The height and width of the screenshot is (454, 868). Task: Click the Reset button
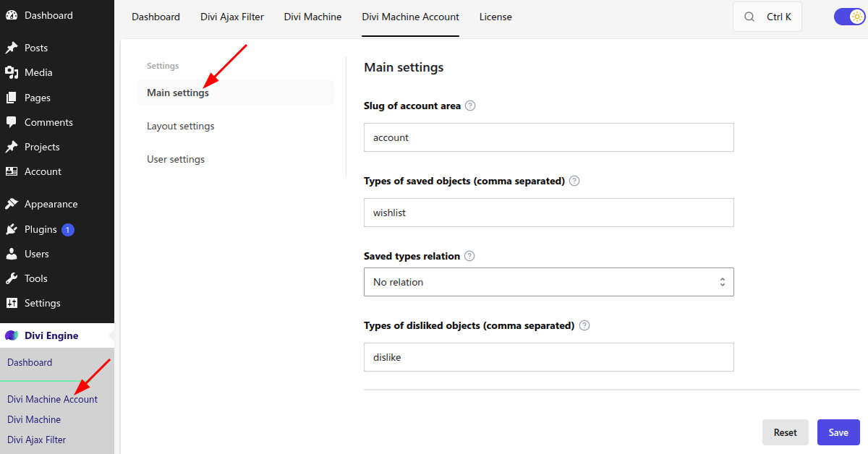tap(786, 432)
